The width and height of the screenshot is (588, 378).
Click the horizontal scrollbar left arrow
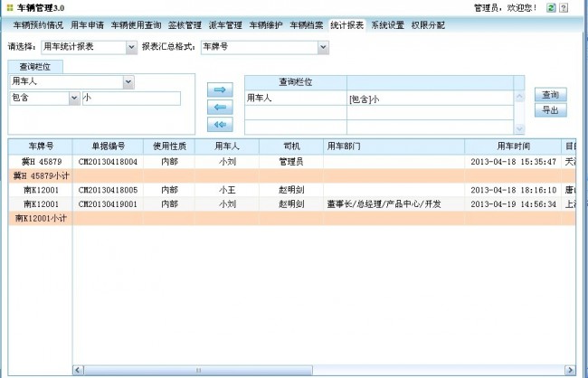pos(79,370)
